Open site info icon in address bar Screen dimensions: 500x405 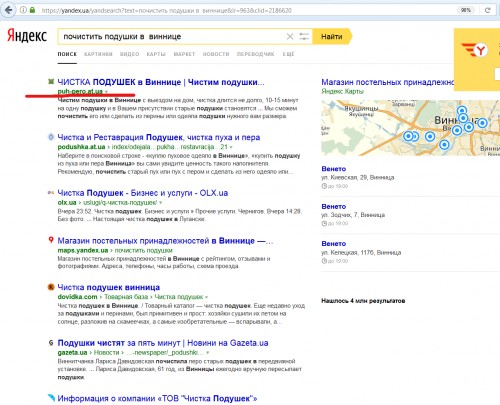(x=23, y=10)
